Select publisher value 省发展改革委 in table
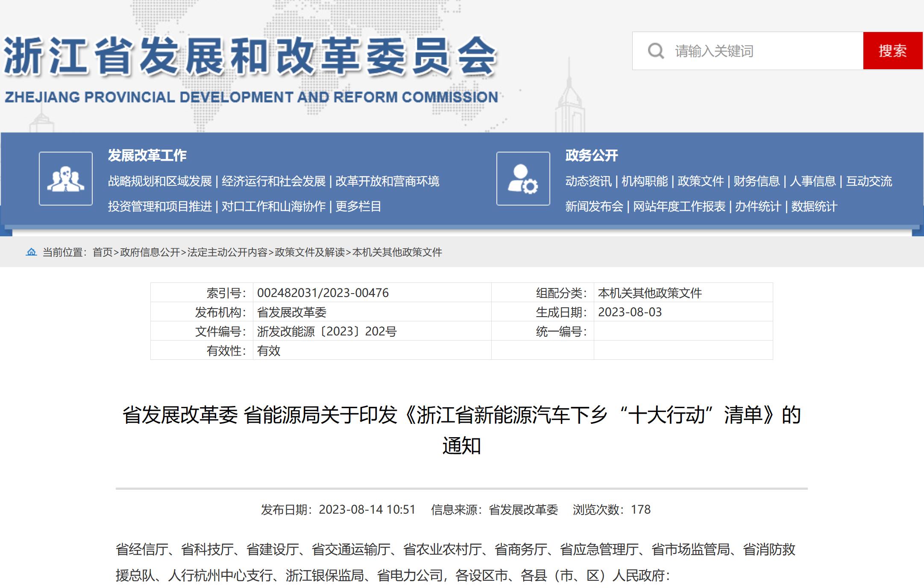 (x=292, y=312)
